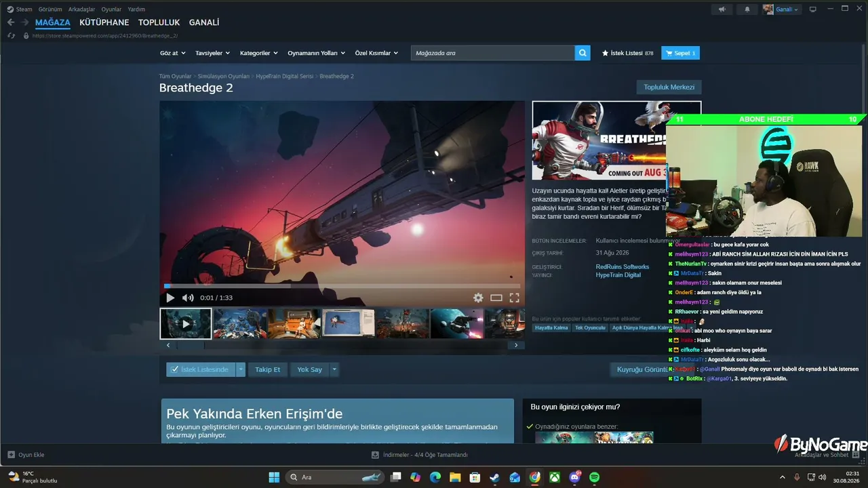This screenshot has height=488, width=868.
Task: Toggle the İstek Listesinde wishlist checkbox
Action: click(x=175, y=369)
